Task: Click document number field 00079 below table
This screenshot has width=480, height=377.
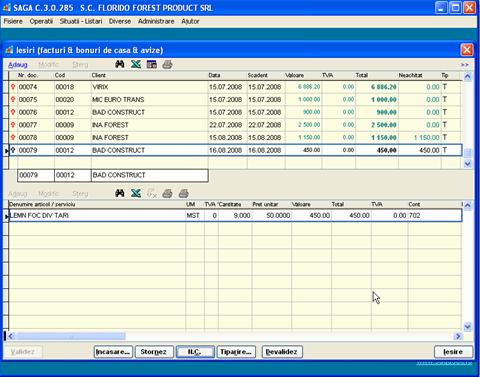Action: point(36,176)
